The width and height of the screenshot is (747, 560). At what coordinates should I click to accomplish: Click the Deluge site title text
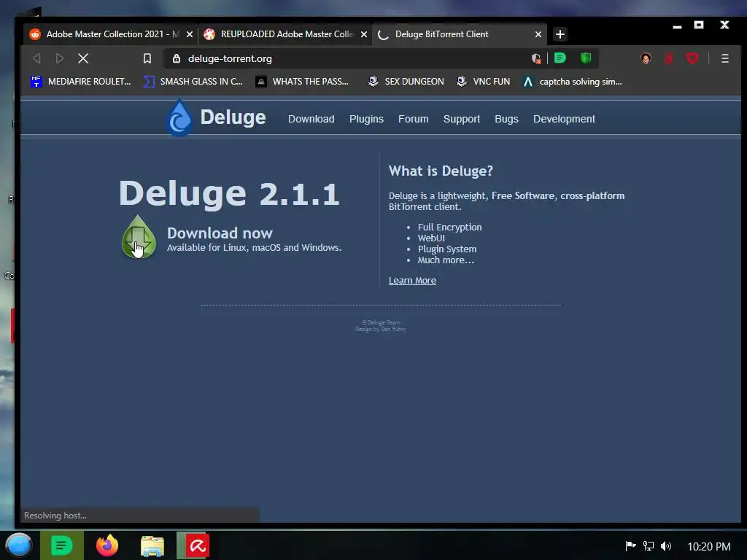(233, 117)
